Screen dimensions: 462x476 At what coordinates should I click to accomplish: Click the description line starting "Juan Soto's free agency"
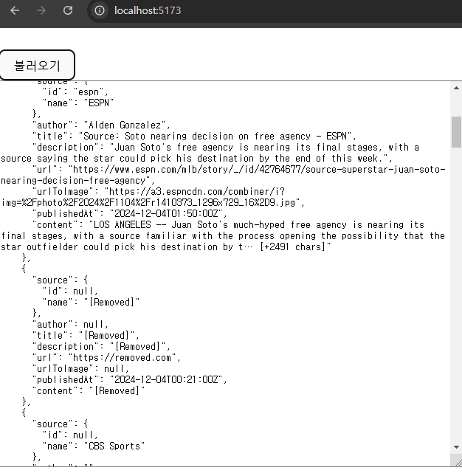226,148
